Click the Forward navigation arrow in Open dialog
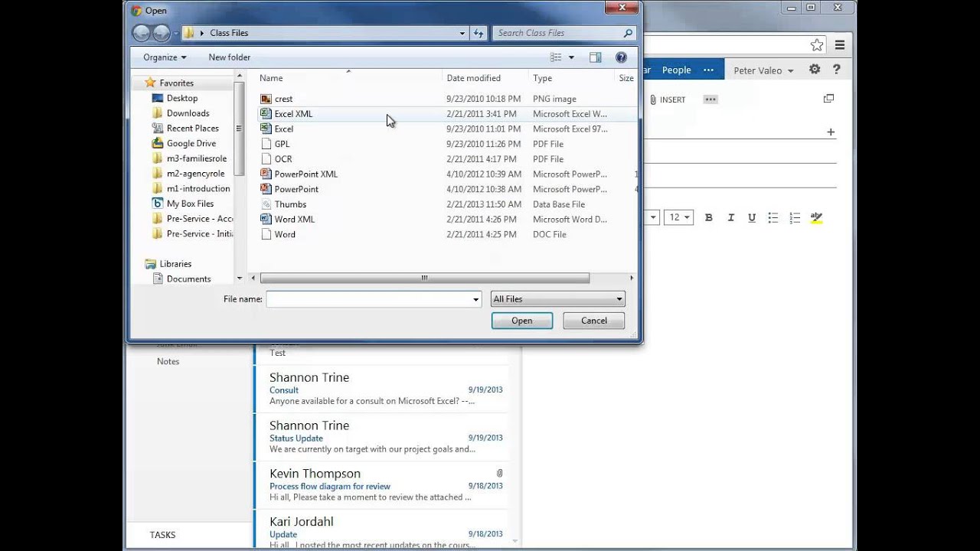 161,33
